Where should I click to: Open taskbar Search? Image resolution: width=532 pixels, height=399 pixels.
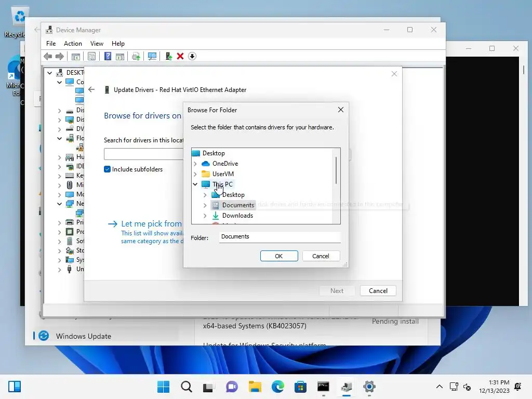(187, 387)
